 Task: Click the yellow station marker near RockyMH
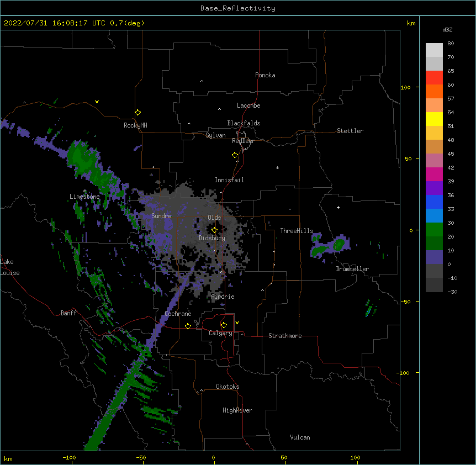click(x=138, y=113)
